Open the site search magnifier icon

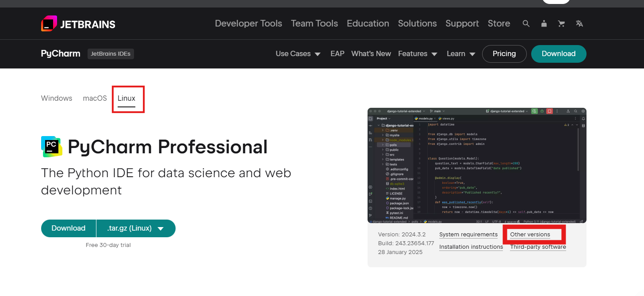[526, 24]
